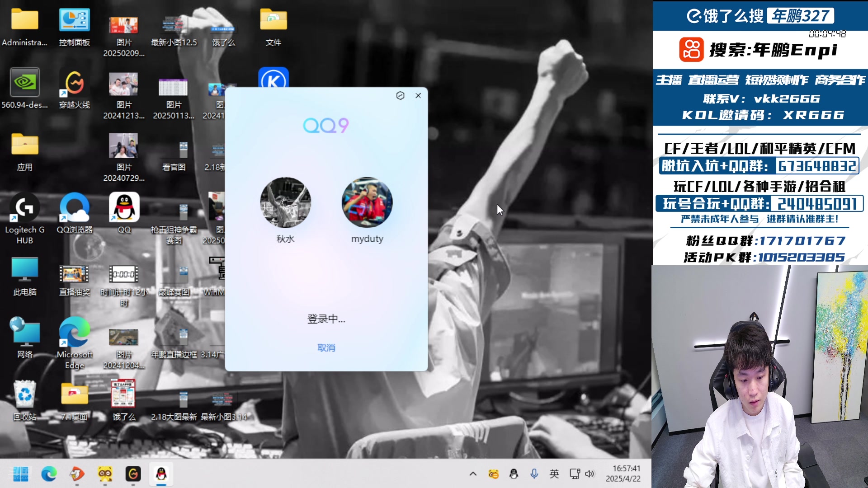Open 图片 20241213 desktop image
Screen dimensions: 868x488
[123, 96]
